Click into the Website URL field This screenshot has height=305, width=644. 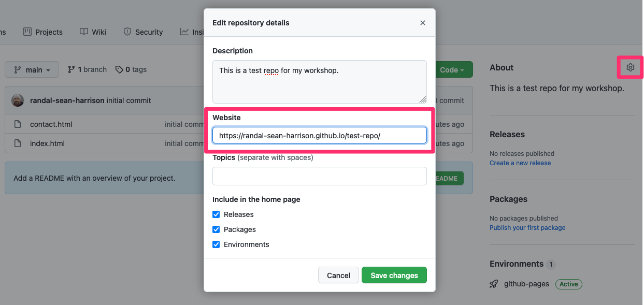coord(319,136)
